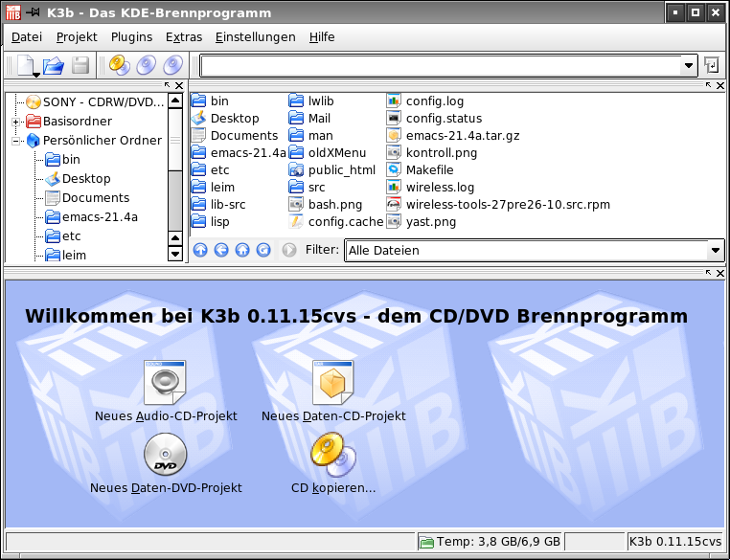
Task: Select the SONY CDRW/DVD drive in tree
Action: tap(95, 101)
